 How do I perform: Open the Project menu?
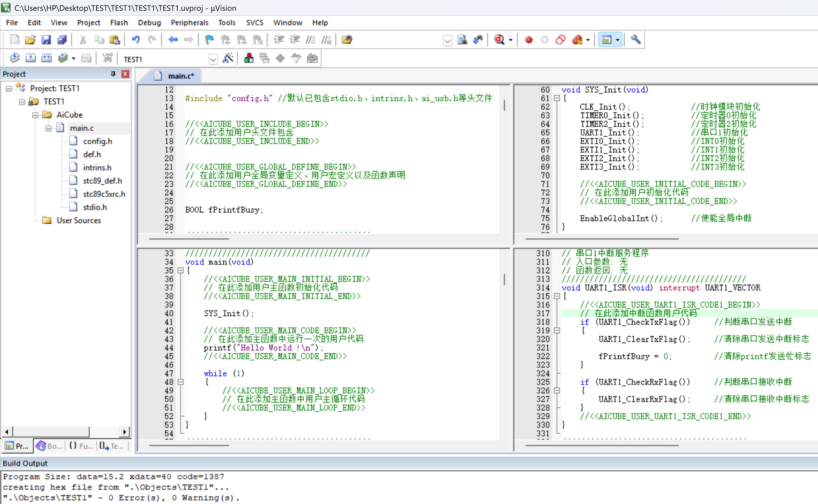[x=88, y=23]
